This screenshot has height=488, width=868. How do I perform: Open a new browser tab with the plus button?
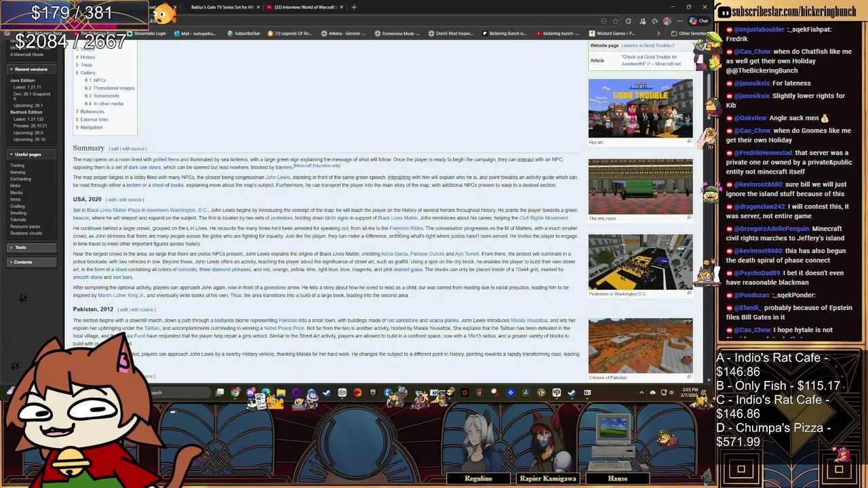point(354,7)
